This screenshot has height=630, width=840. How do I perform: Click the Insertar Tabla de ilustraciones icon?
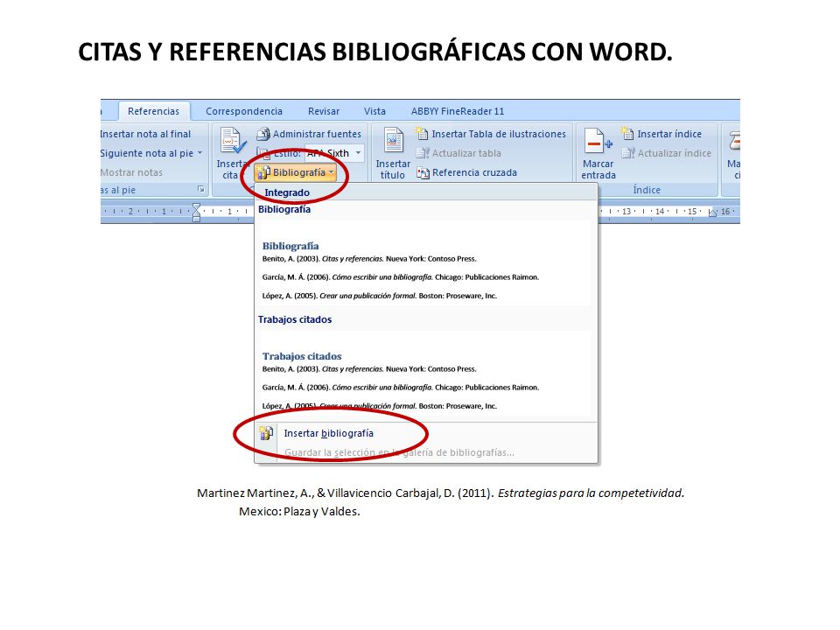coord(422,134)
